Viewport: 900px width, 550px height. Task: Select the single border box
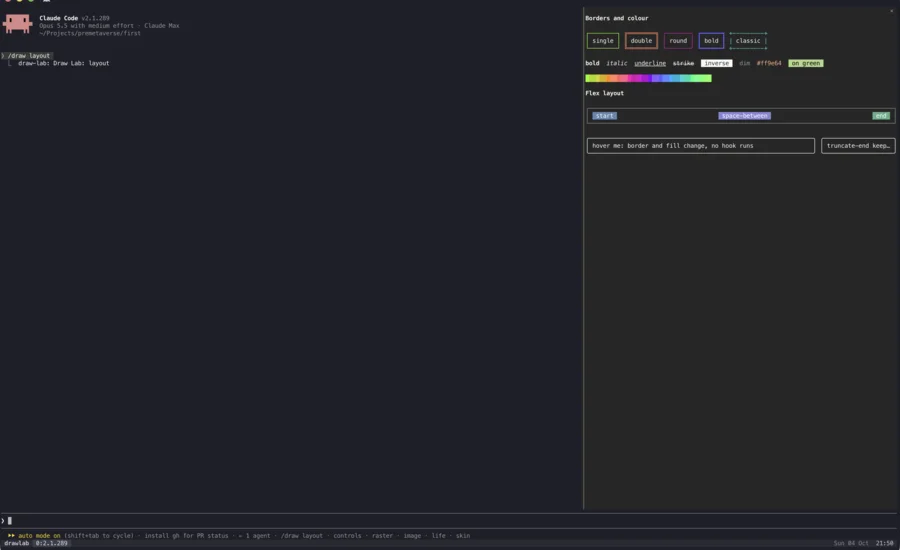pyautogui.click(x=603, y=41)
